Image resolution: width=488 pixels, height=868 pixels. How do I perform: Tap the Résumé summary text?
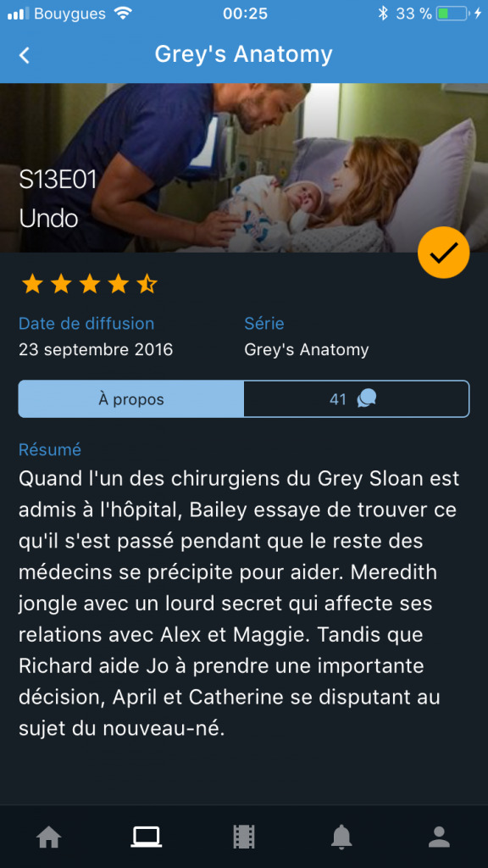pyautogui.click(x=239, y=604)
